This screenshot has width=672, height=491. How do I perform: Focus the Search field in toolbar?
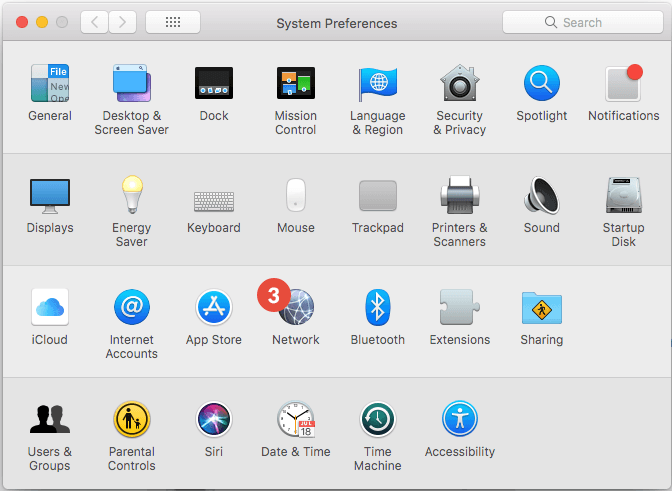click(x=582, y=22)
